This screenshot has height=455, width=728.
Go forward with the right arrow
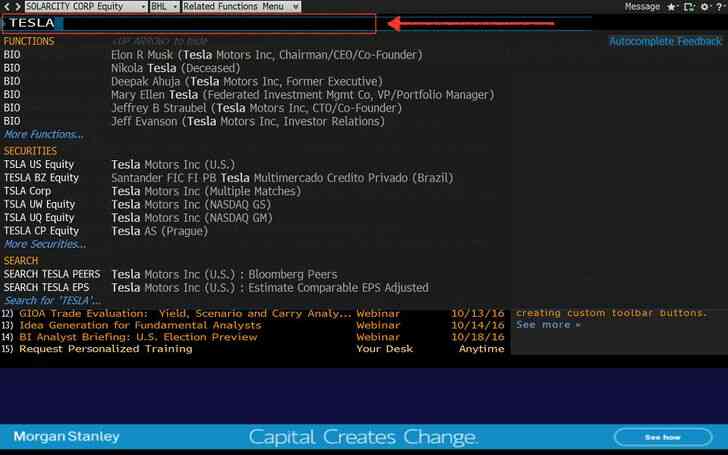18,6
